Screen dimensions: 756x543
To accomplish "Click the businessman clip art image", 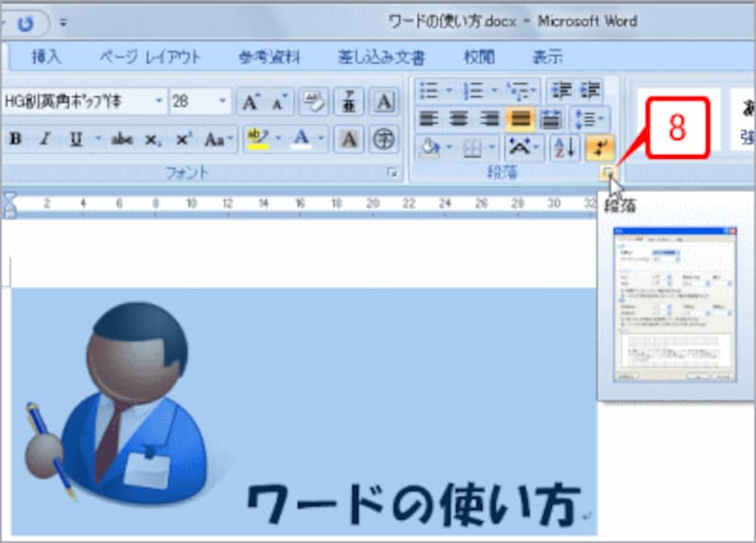I will [120, 402].
